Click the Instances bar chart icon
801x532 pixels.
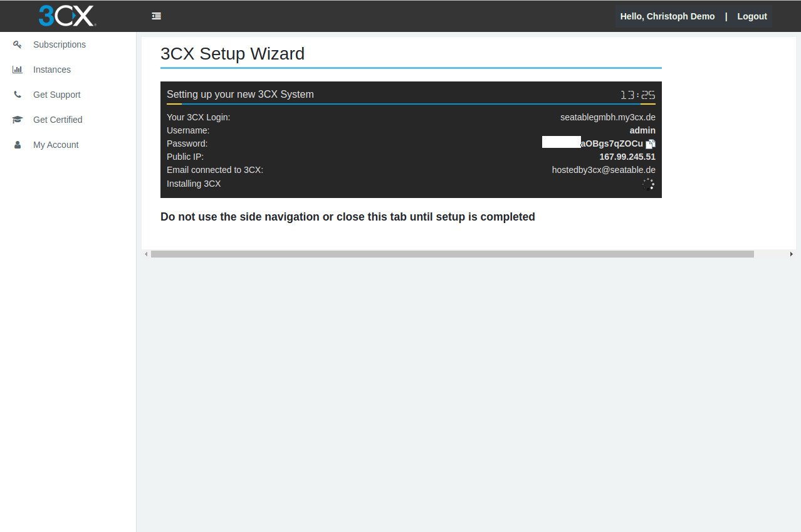18,70
